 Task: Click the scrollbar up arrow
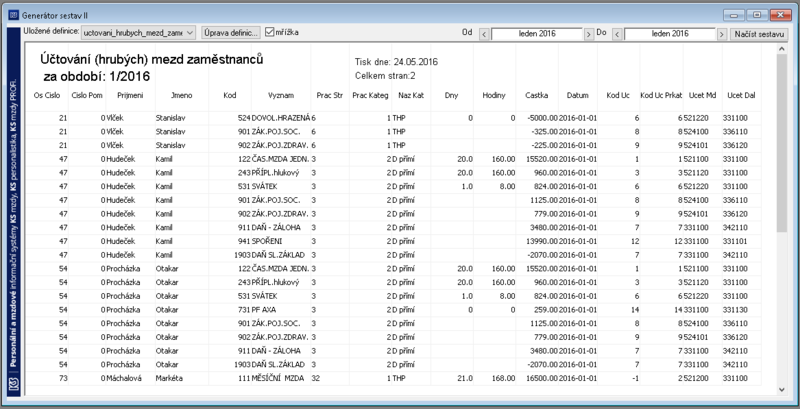(x=781, y=49)
